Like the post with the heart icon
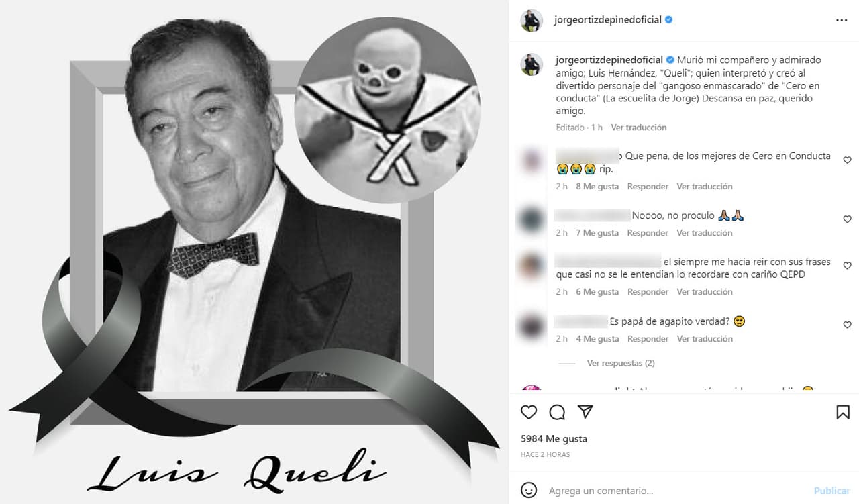 tap(529, 412)
